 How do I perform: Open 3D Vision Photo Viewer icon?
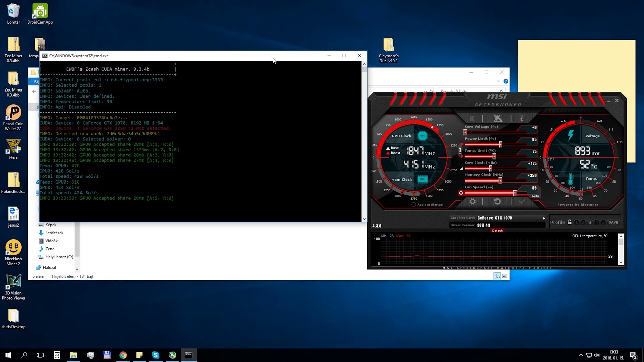pyautogui.click(x=14, y=287)
